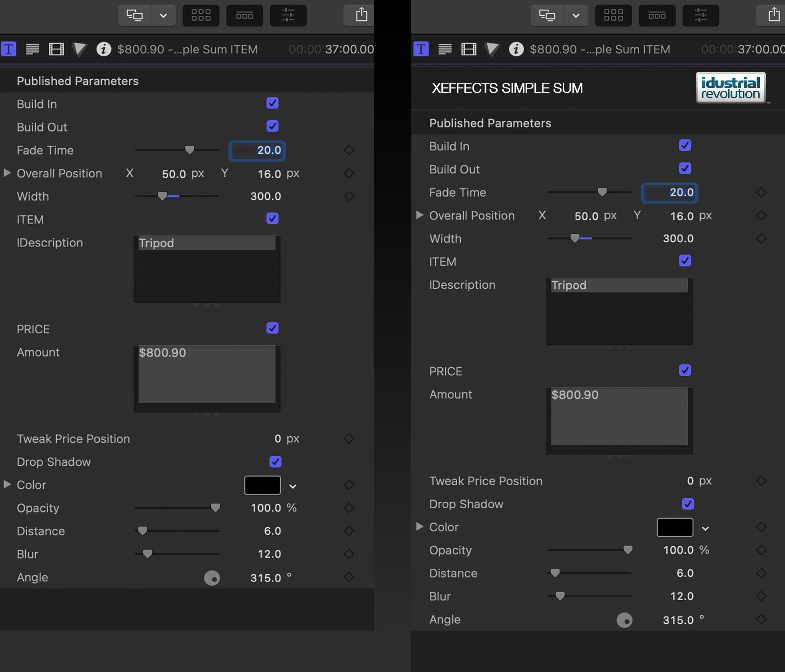Click the Industrial Revolution logo
The width and height of the screenshot is (785, 672).
[x=731, y=88]
